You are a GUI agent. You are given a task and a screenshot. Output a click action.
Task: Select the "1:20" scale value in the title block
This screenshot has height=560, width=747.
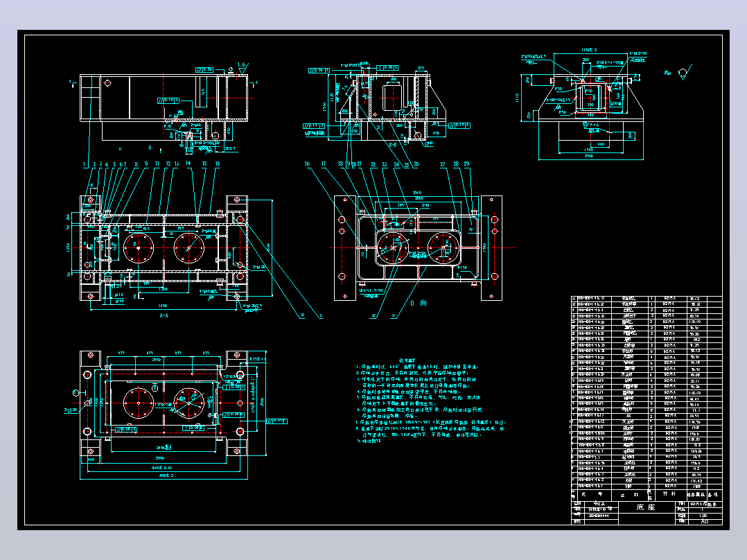(x=703, y=516)
